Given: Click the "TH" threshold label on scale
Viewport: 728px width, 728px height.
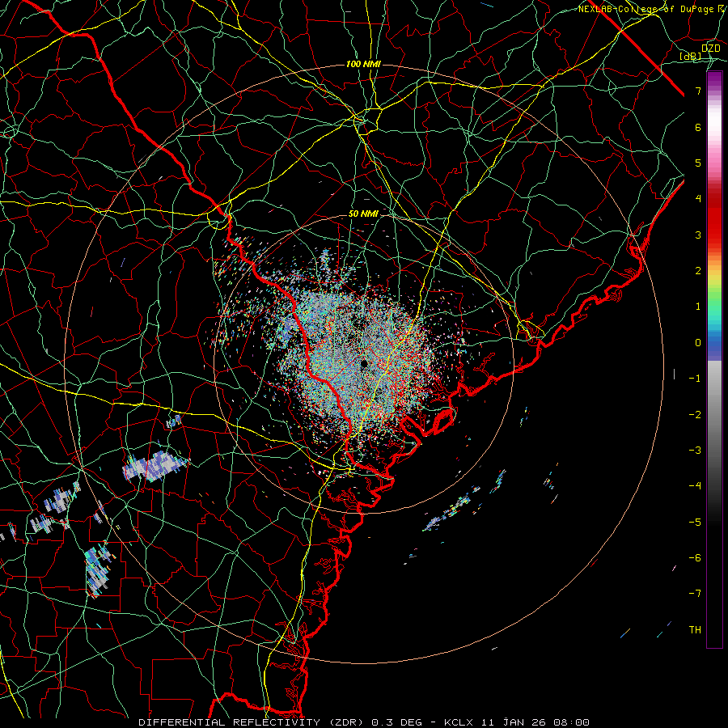Looking at the screenshot, I should click(695, 629).
